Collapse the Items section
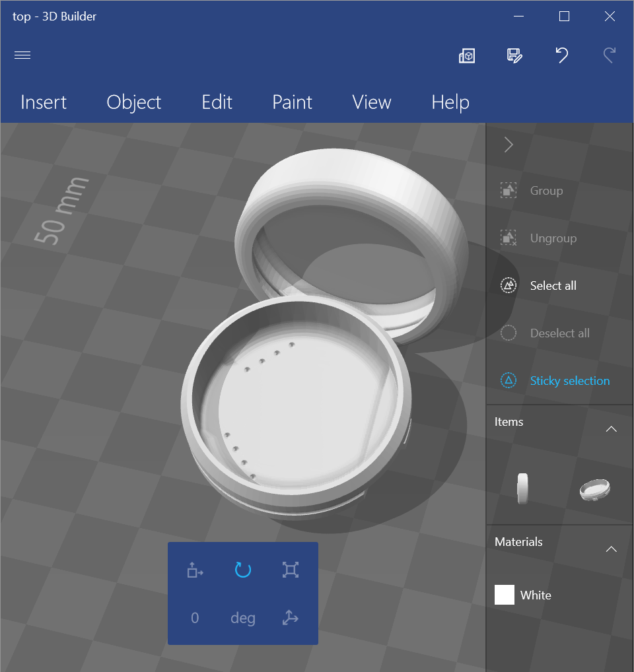Image resolution: width=634 pixels, height=672 pixels. point(612,429)
